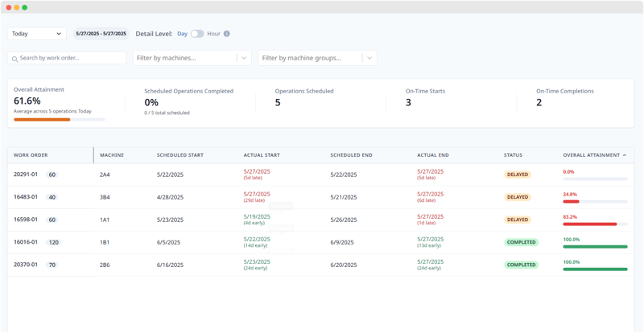
Task: Open work order 20370-01
Action: pyautogui.click(x=26, y=265)
